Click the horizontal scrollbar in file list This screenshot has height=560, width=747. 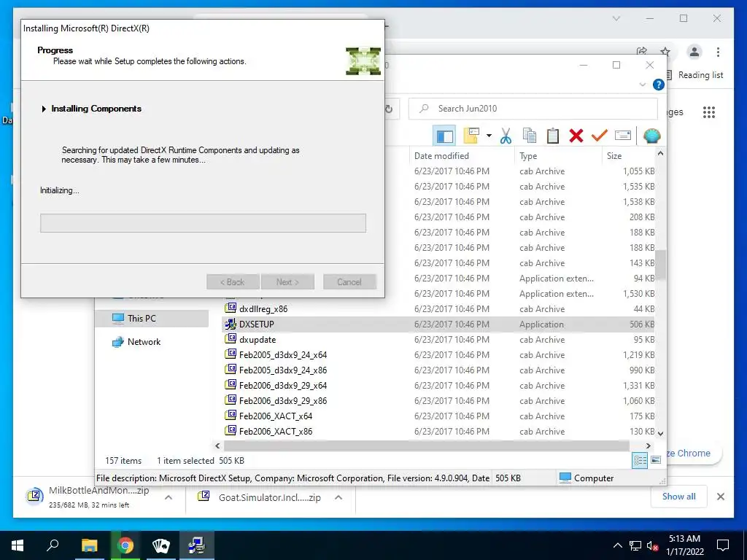426,446
